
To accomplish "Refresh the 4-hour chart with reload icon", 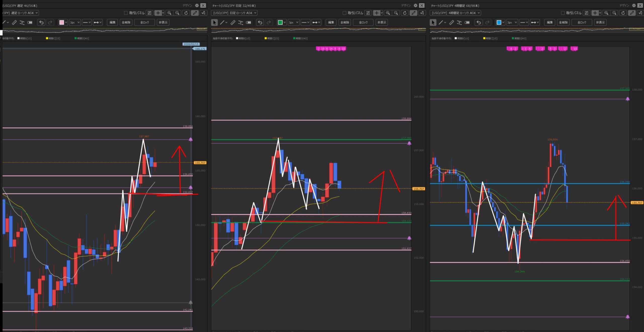I will [x=623, y=13].
